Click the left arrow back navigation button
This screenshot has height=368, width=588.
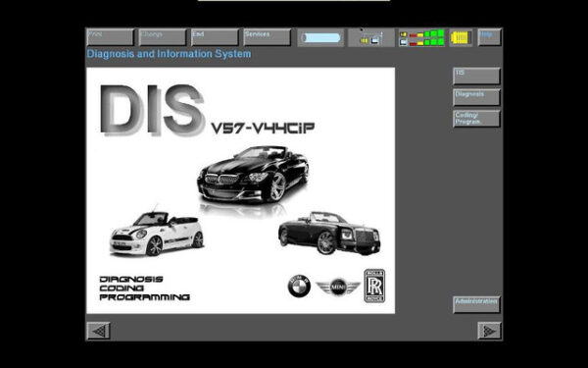point(99,331)
